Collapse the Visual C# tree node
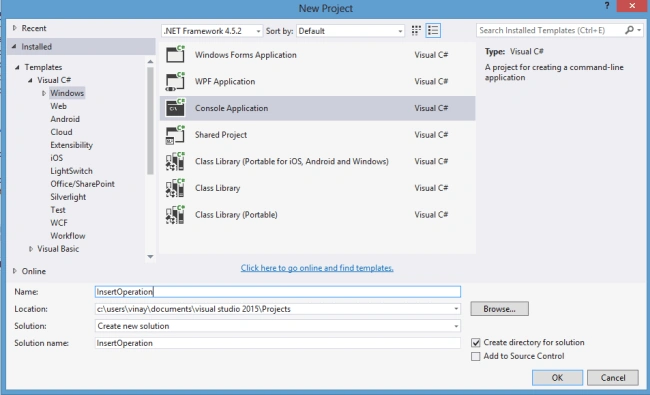 [x=30, y=80]
